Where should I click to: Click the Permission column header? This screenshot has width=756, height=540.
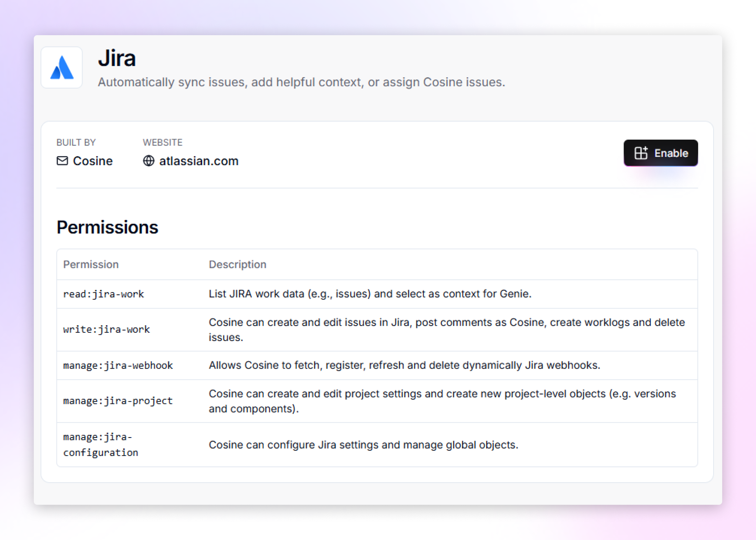pyautogui.click(x=91, y=264)
